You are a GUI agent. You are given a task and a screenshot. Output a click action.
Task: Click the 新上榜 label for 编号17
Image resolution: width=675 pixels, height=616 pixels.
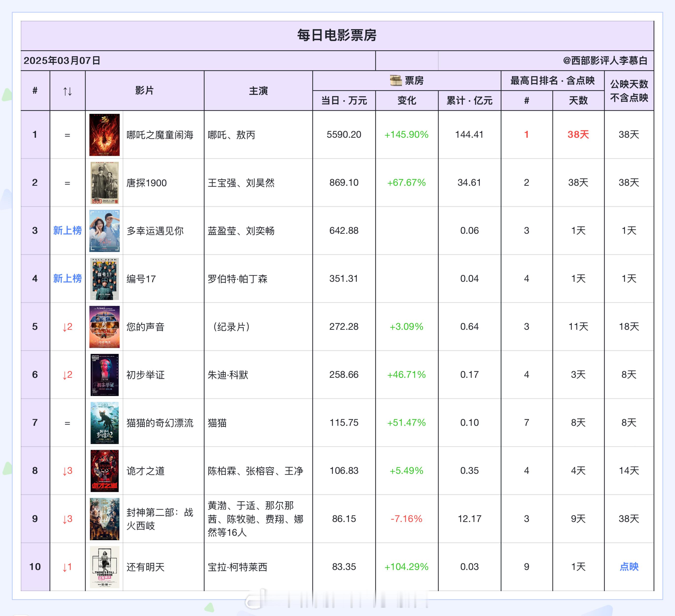[67, 278]
